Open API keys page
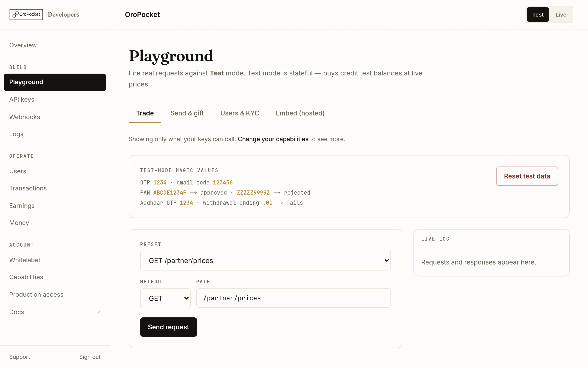 click(x=55, y=100)
